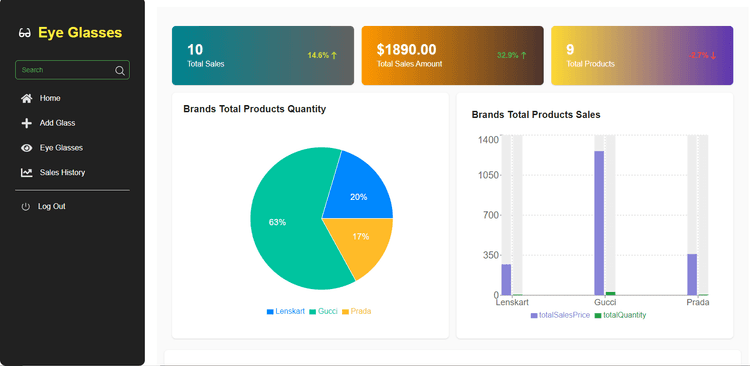Toggle Gucci in the pie chart legend
Image resolution: width=750 pixels, height=366 pixels.
click(323, 311)
